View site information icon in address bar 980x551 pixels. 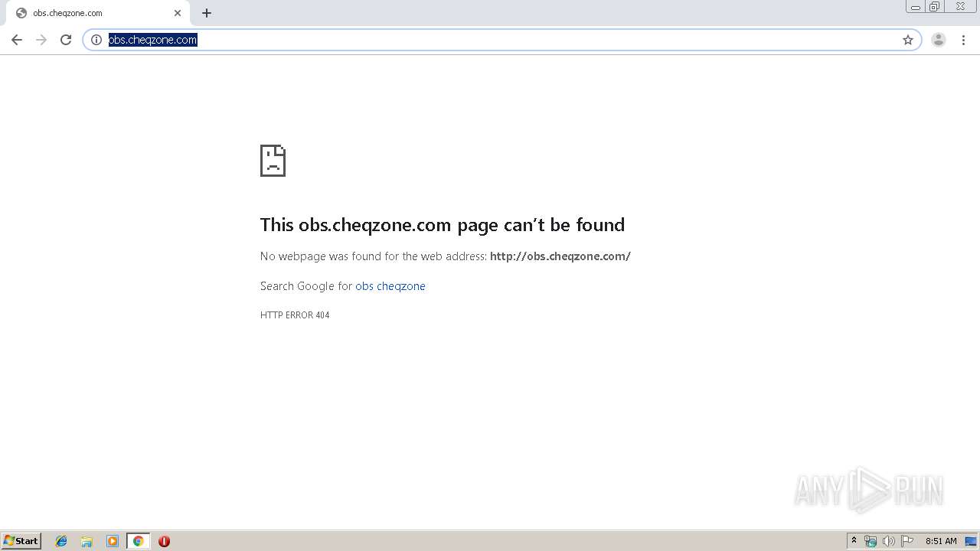96,40
